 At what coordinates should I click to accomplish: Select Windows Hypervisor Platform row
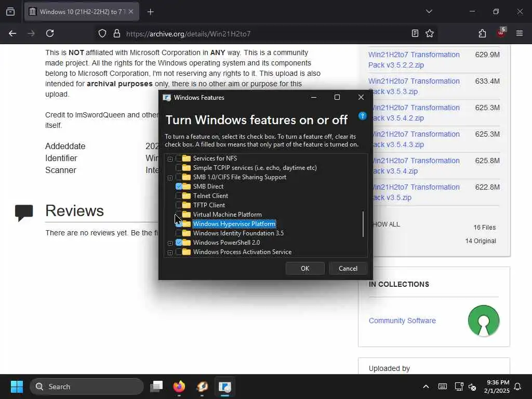[x=234, y=224]
